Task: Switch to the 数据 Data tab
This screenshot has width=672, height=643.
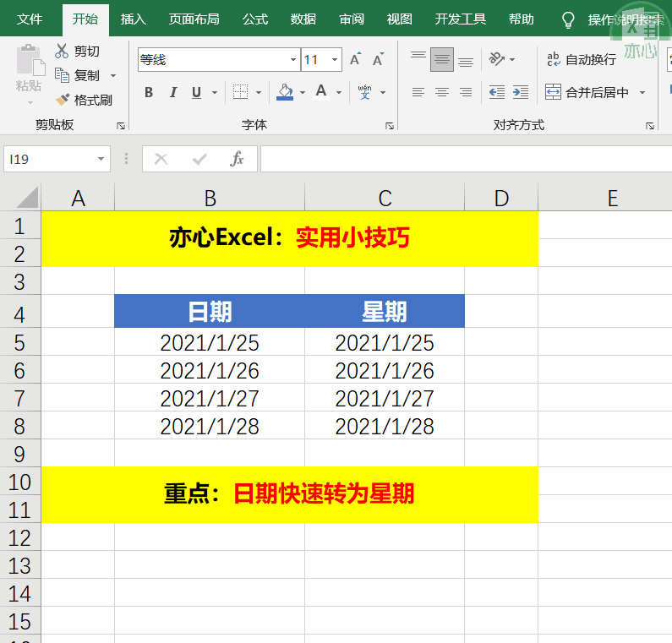Action: tap(303, 19)
